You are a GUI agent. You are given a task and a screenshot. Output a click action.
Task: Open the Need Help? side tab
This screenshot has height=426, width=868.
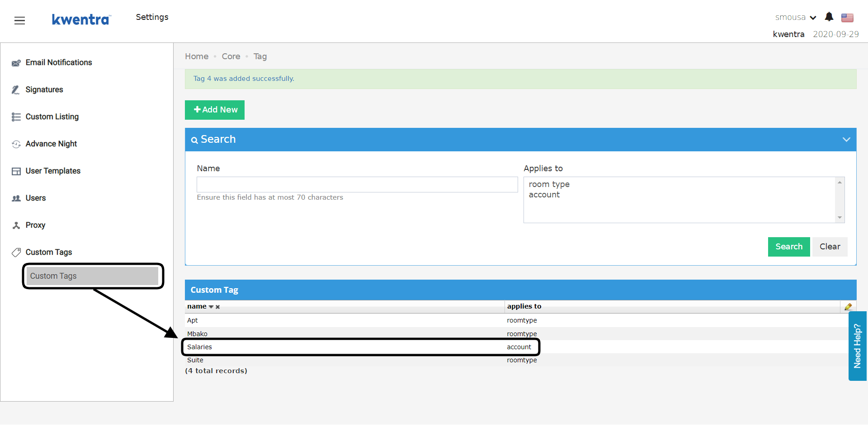point(857,346)
